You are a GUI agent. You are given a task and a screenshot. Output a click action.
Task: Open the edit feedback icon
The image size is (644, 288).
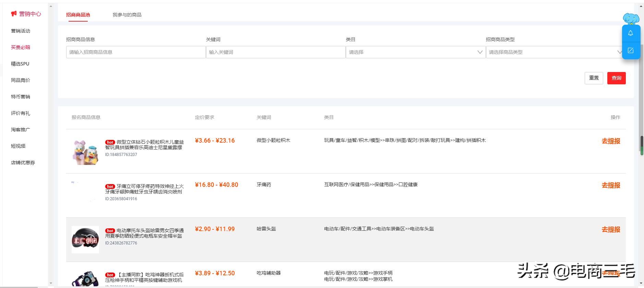[x=631, y=50]
